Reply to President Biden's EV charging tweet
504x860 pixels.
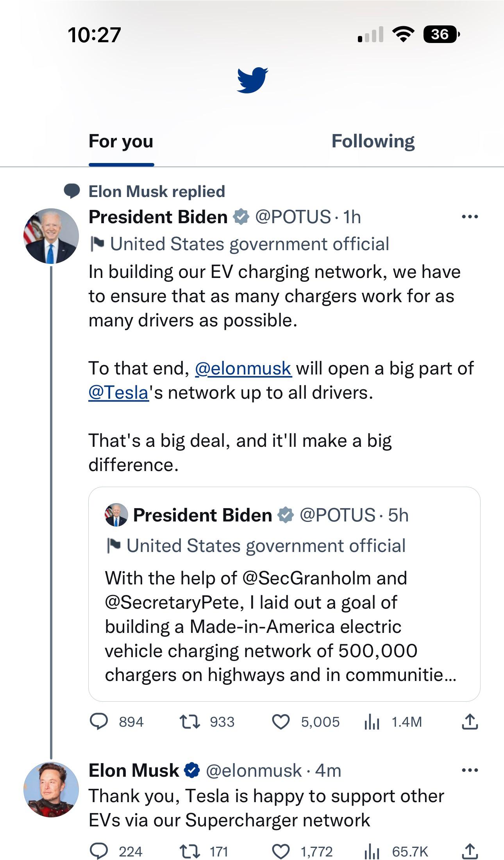click(x=99, y=722)
